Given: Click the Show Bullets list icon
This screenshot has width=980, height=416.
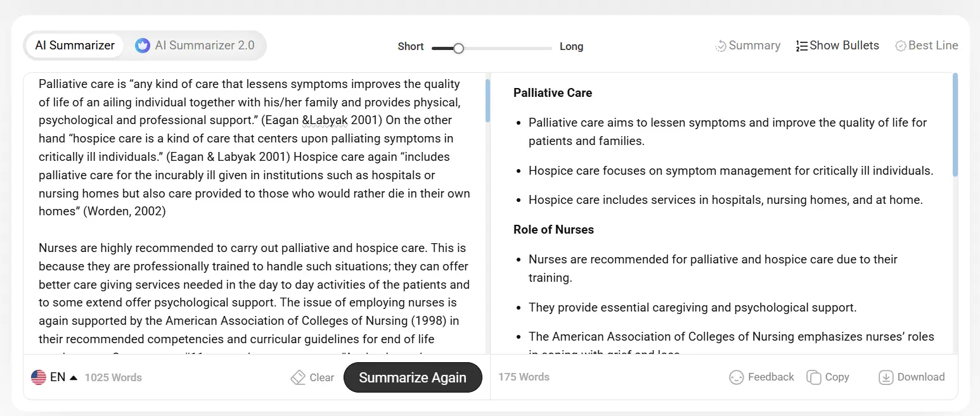Looking at the screenshot, I should pos(802,46).
